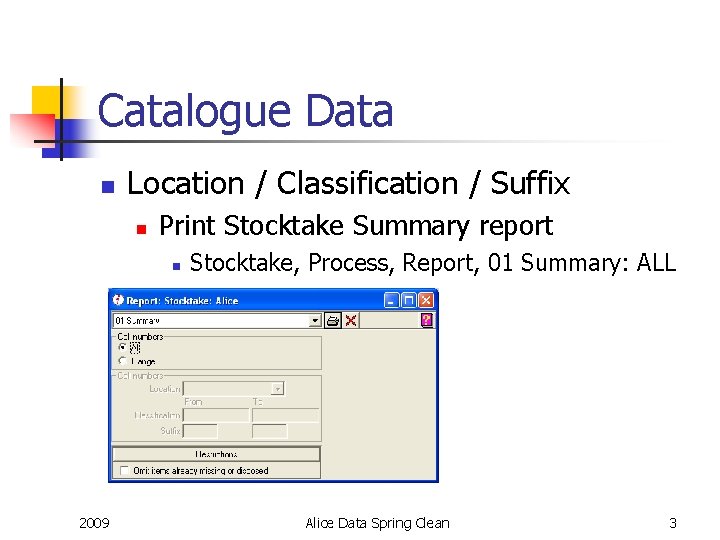Open the pink help book icon
This screenshot has height=540, width=720.
point(427,320)
